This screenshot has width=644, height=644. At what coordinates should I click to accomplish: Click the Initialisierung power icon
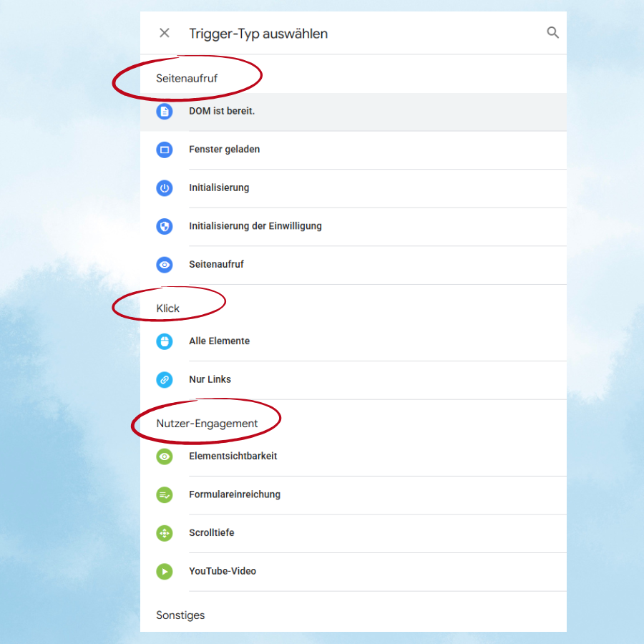click(165, 188)
